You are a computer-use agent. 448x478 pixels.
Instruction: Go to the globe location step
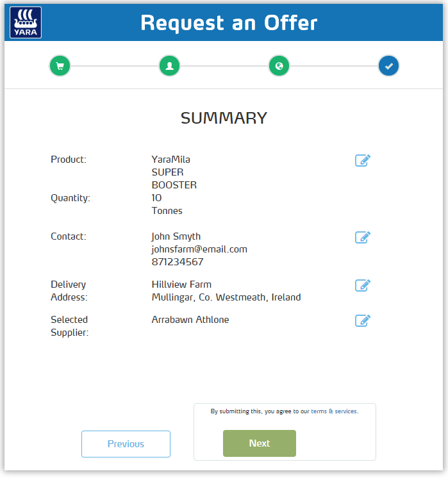(x=279, y=65)
